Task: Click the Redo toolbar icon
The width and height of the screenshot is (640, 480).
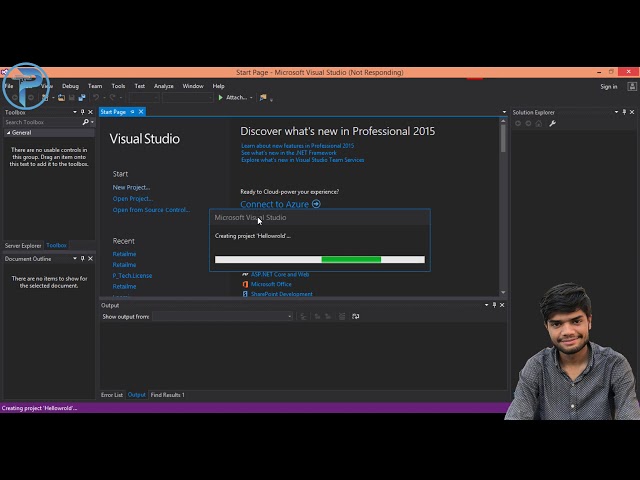Action: coord(113,97)
